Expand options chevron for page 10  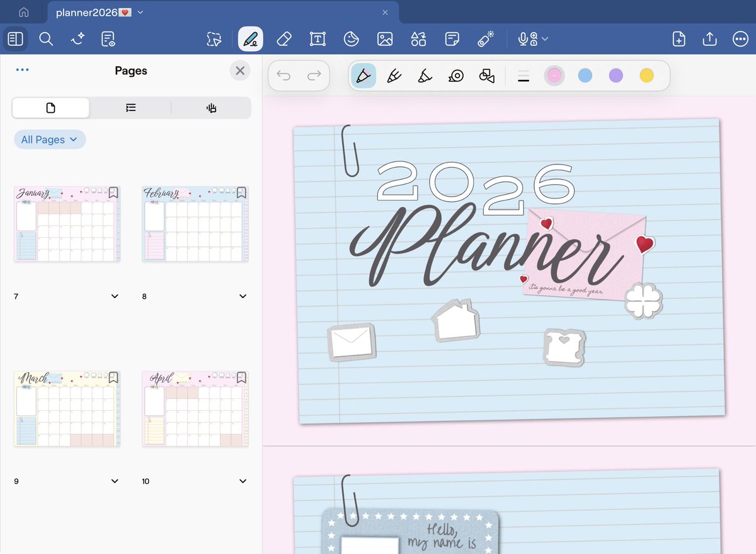click(x=243, y=481)
